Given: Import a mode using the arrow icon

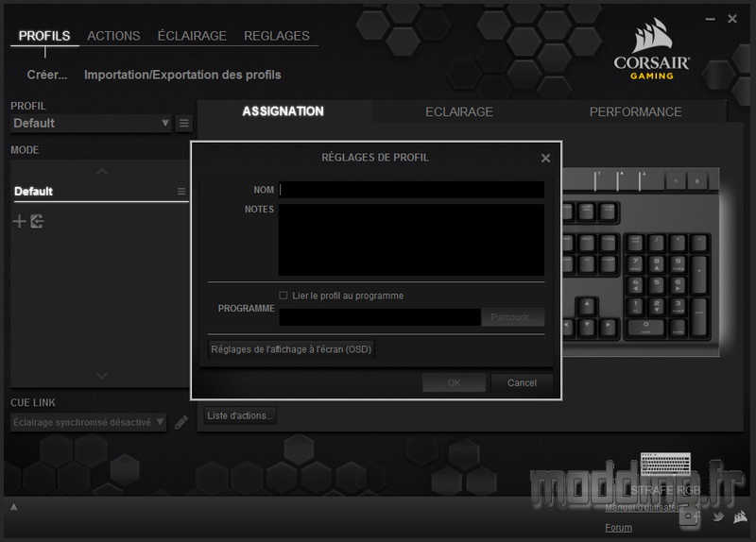Looking at the screenshot, I should point(37,221).
